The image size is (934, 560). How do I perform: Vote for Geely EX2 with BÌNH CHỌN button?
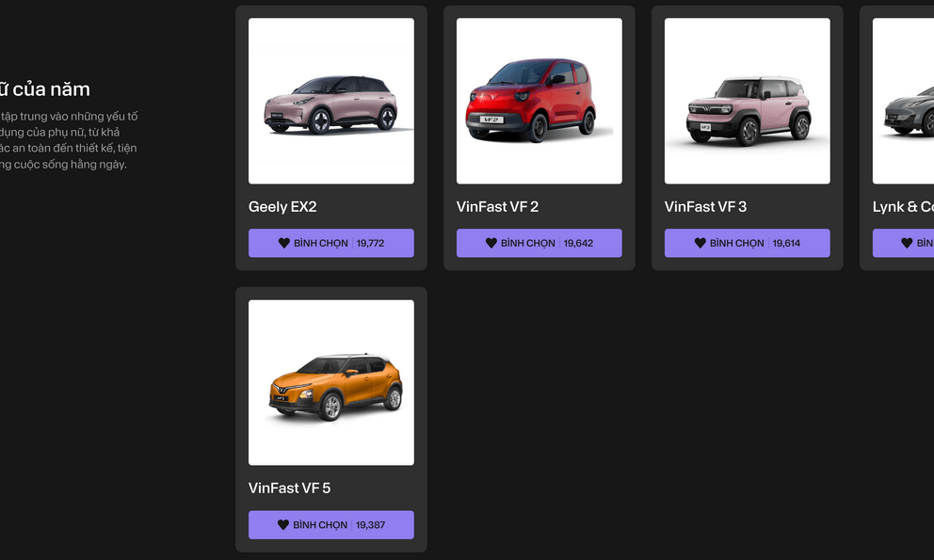tap(331, 243)
